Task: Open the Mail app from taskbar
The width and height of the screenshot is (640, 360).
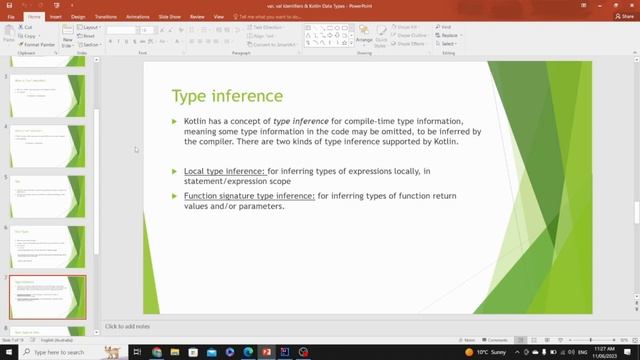Action: click(x=211, y=352)
